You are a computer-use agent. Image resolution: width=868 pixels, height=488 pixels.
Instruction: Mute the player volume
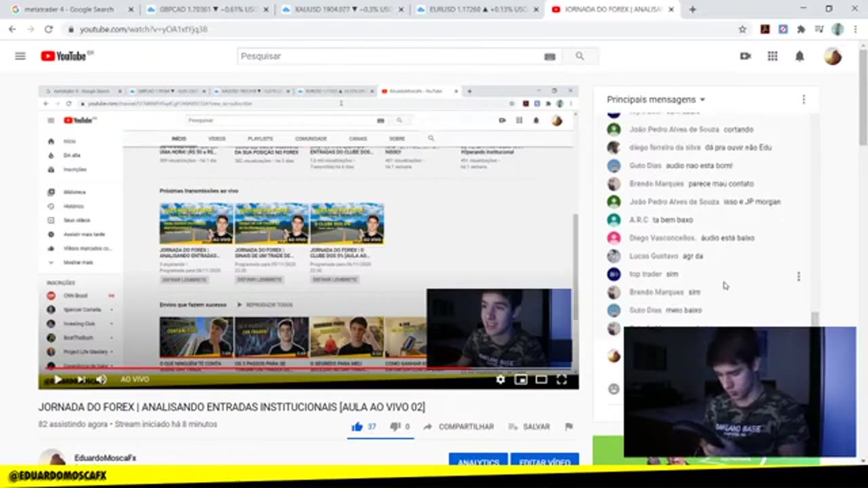coord(101,380)
